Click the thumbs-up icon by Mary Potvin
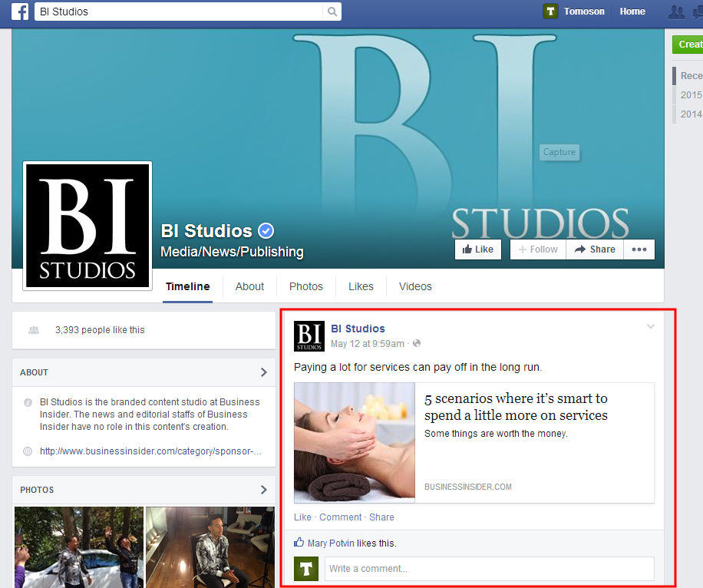Image resolution: width=703 pixels, height=588 pixels. (299, 542)
